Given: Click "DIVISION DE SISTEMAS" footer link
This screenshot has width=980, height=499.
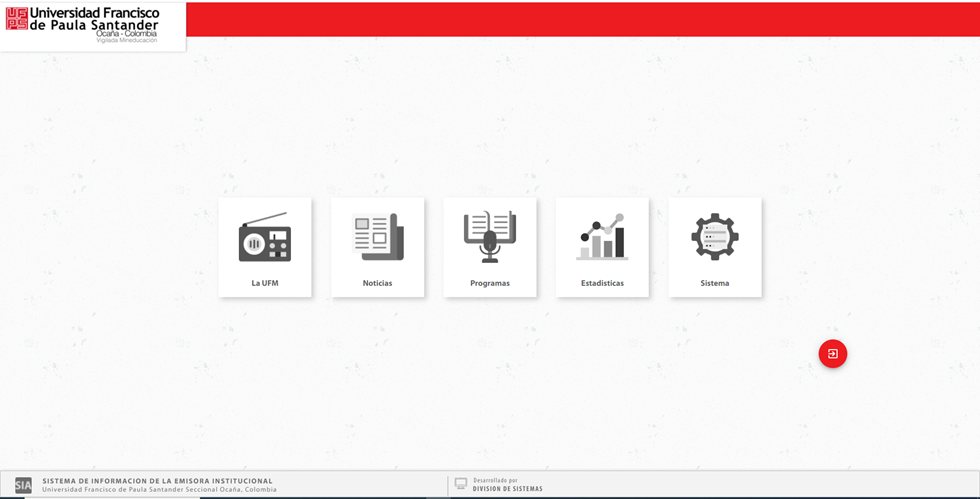Looking at the screenshot, I should pos(508,489).
